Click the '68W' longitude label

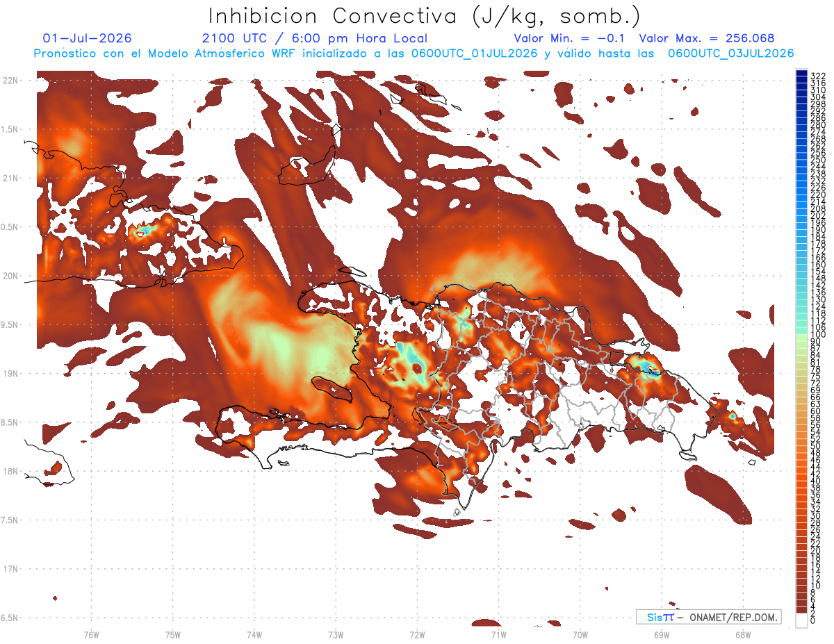pos(742,635)
